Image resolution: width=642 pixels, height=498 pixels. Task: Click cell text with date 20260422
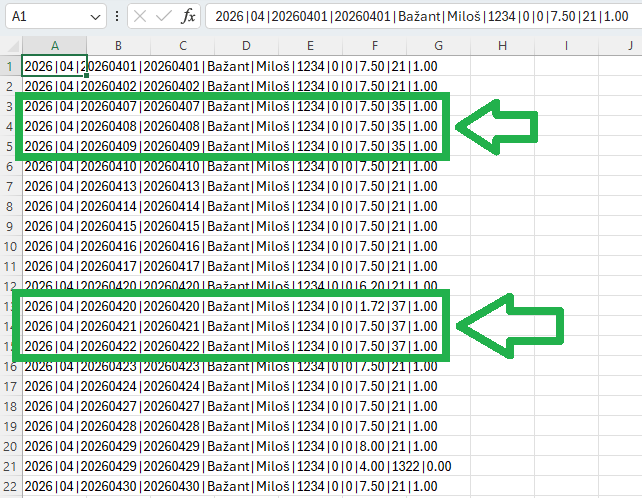click(x=231, y=347)
